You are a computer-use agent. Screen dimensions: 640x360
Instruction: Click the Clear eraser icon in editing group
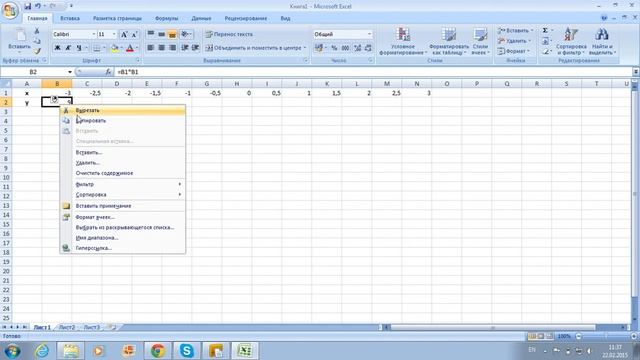click(545, 52)
